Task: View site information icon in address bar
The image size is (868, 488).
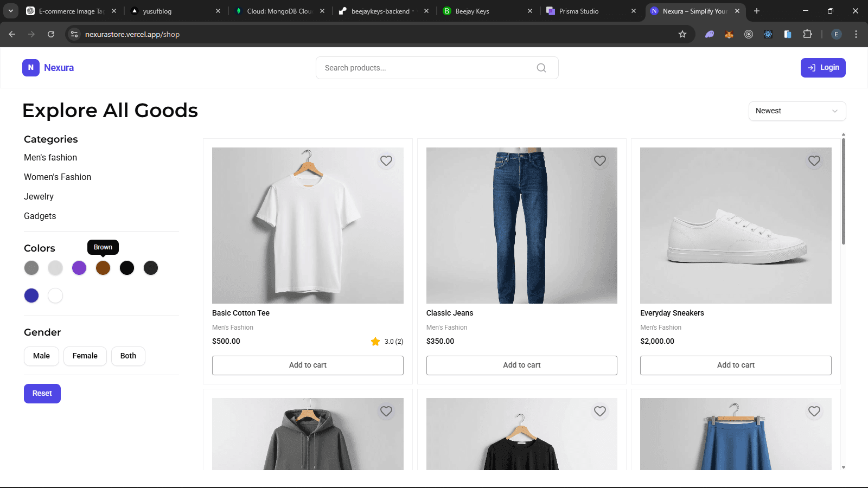Action: pyautogui.click(x=74, y=34)
